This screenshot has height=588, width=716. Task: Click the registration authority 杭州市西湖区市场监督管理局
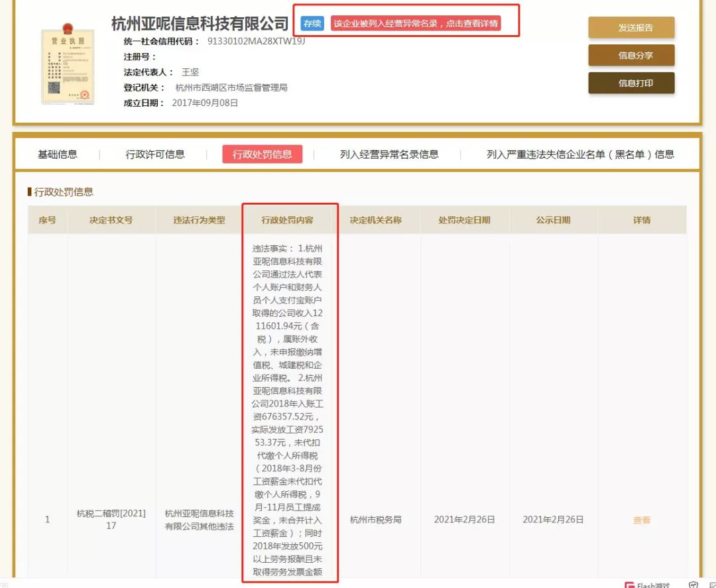click(x=231, y=88)
